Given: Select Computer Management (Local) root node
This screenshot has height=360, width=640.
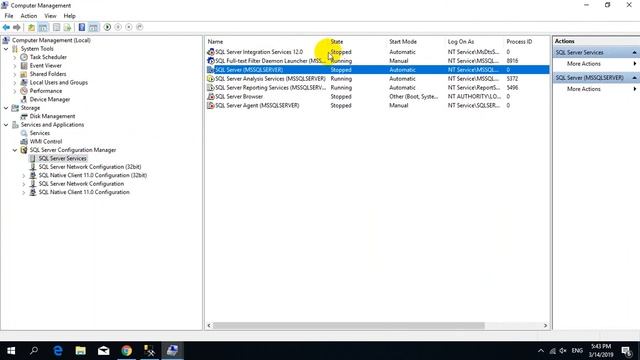Looking at the screenshot, I should (51, 40).
